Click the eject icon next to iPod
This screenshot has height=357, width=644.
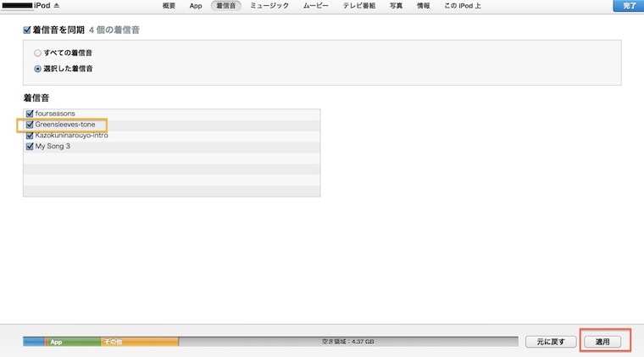point(56,5)
